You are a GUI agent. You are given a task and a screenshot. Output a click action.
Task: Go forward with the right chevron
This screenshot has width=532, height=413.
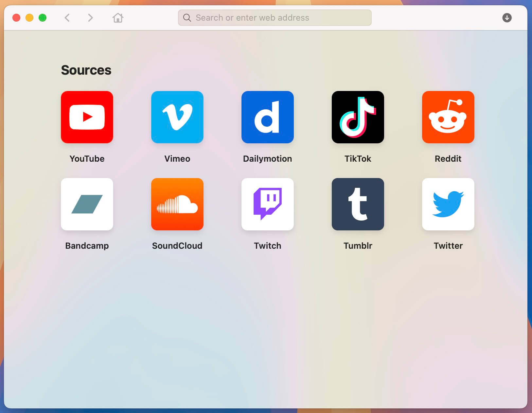click(x=90, y=18)
